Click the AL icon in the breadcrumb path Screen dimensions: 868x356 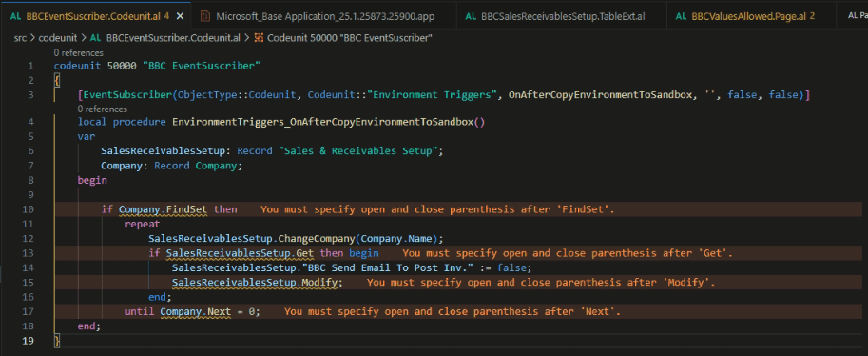[95, 38]
